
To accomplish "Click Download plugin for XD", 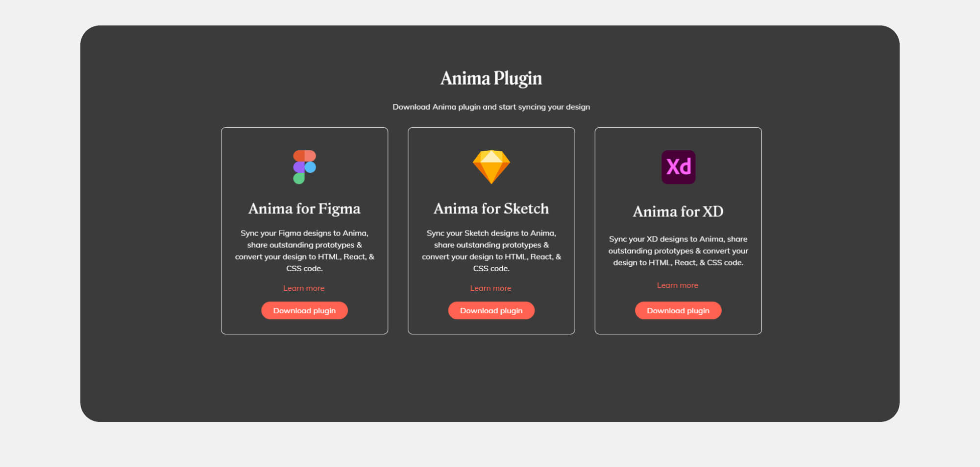I will [x=678, y=310].
